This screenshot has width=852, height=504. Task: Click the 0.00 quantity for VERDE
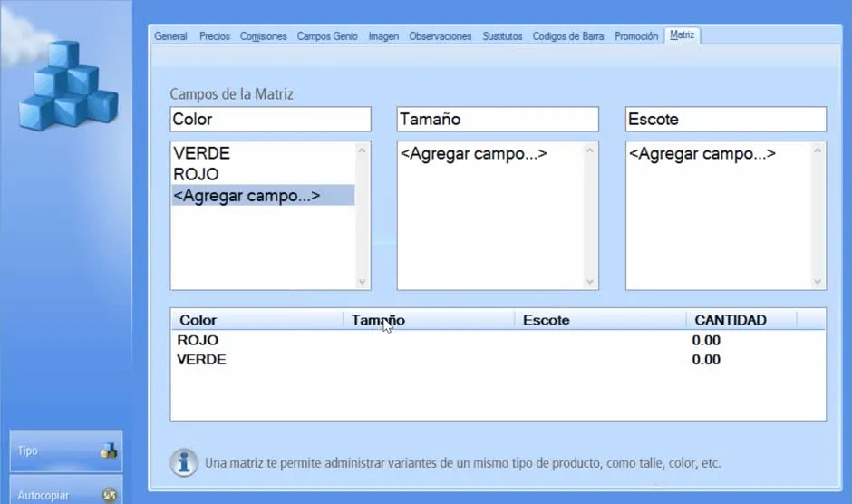tap(706, 360)
